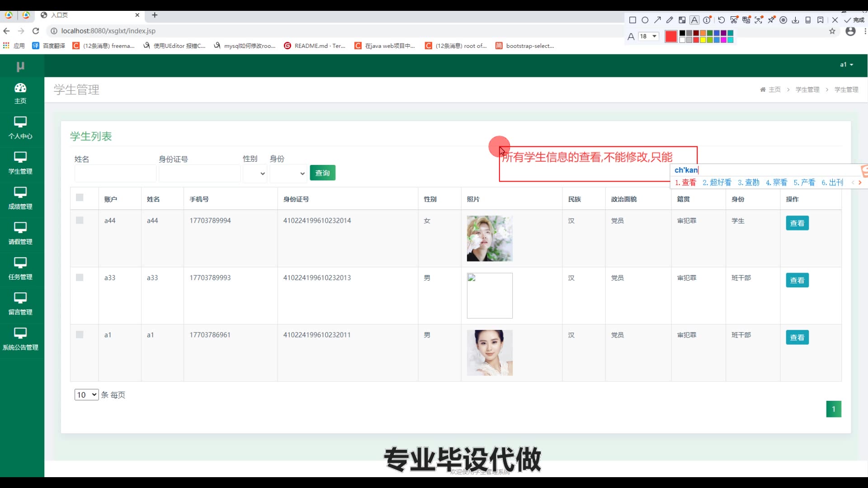The height and width of the screenshot is (488, 868).
Task: Tick the checkbox for row a44
Action: pyautogui.click(x=80, y=220)
